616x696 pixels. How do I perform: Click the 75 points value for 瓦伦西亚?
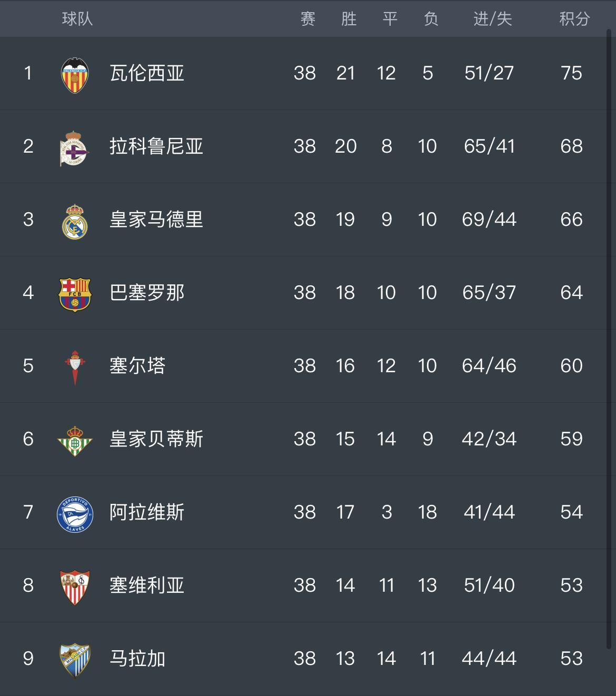coord(571,73)
